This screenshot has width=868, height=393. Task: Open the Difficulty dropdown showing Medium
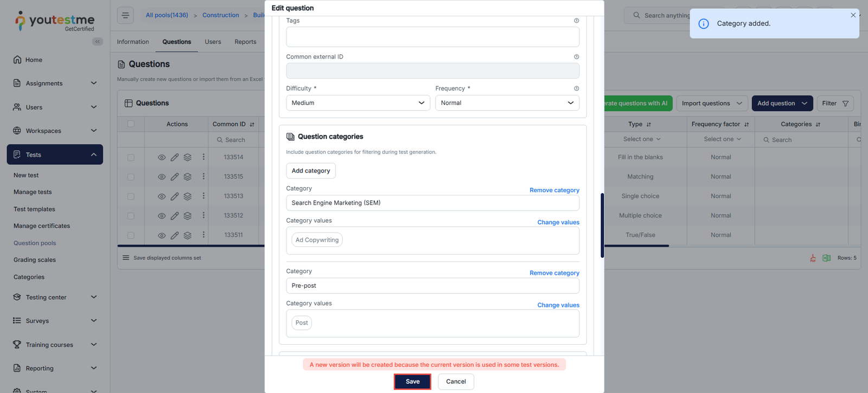coord(358,103)
